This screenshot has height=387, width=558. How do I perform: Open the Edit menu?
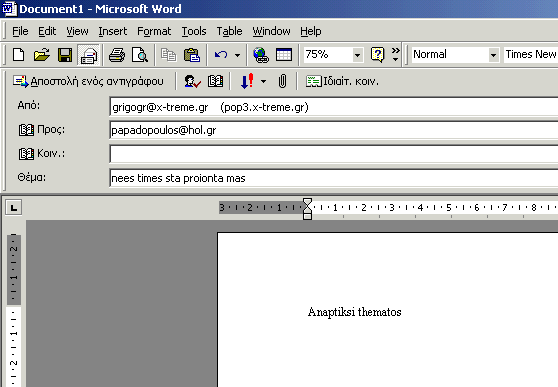click(x=47, y=31)
